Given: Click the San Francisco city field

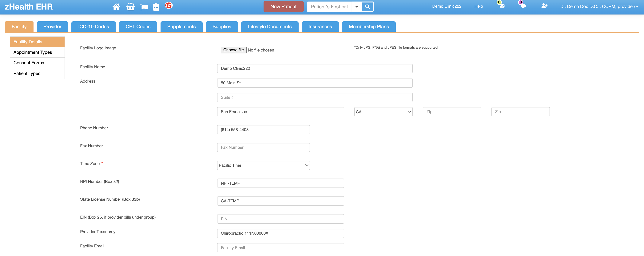Looking at the screenshot, I should [280, 112].
